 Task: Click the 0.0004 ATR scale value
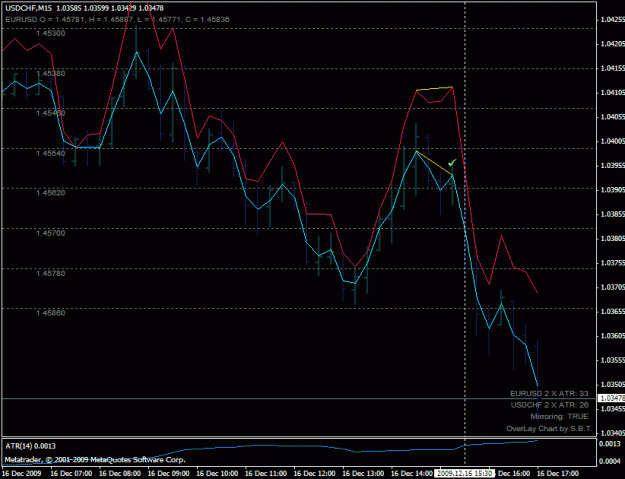point(611,461)
